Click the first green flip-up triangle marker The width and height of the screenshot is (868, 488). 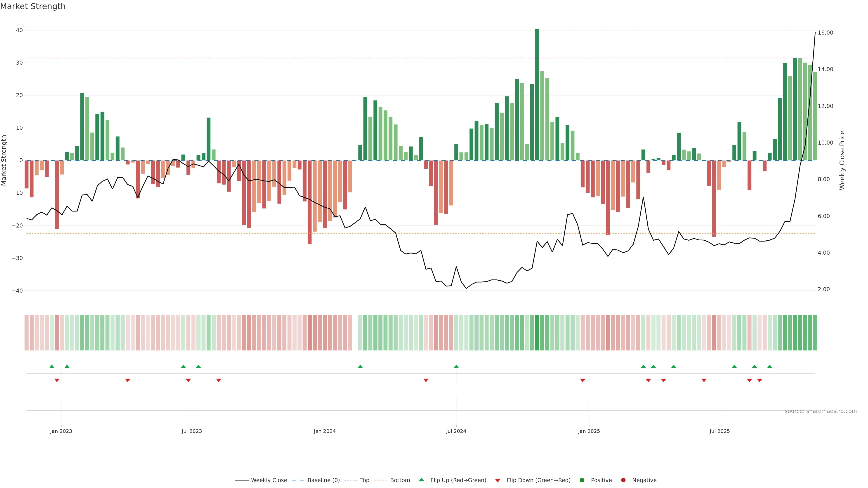[x=52, y=366]
